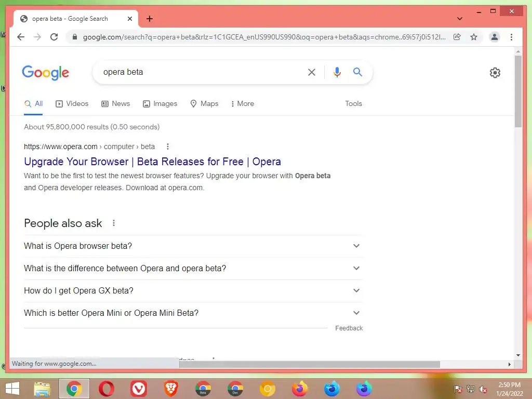532x399 pixels.
Task: Reload the page in Chrome
Action: (54, 37)
